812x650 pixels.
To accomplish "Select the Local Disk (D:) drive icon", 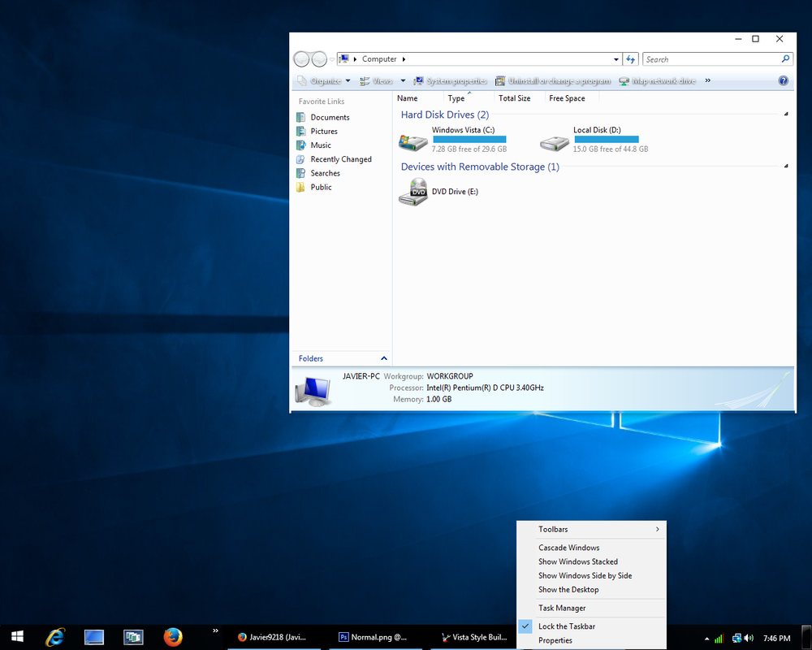I will tap(555, 143).
